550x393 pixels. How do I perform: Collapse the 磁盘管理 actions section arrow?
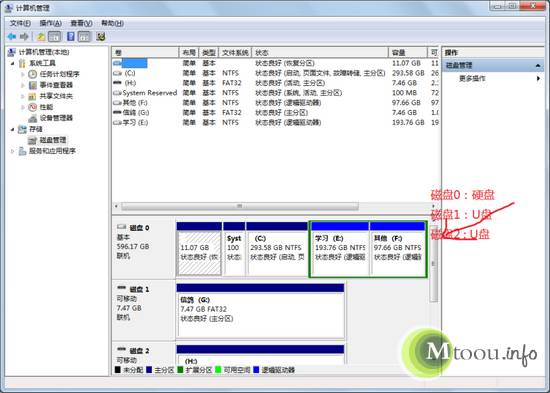click(x=538, y=66)
